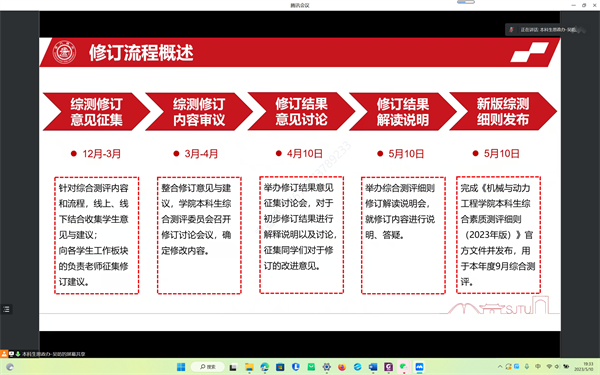Click the arrow step 修订结果 意见讨论

point(302,111)
